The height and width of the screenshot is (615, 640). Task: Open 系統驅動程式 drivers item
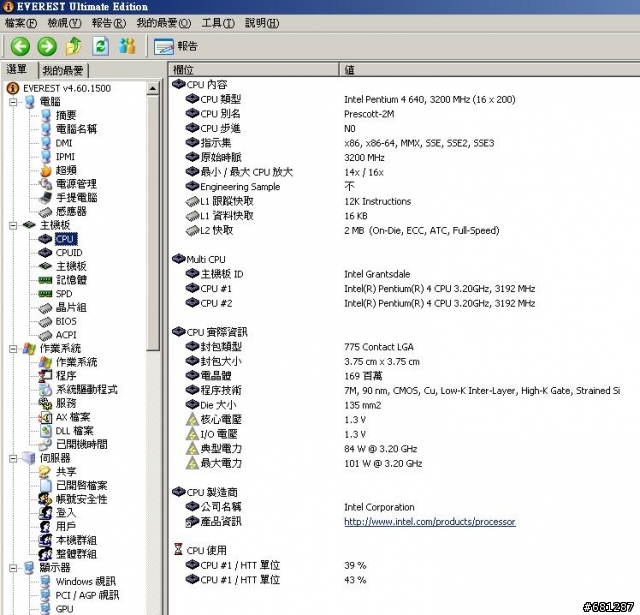[87, 390]
